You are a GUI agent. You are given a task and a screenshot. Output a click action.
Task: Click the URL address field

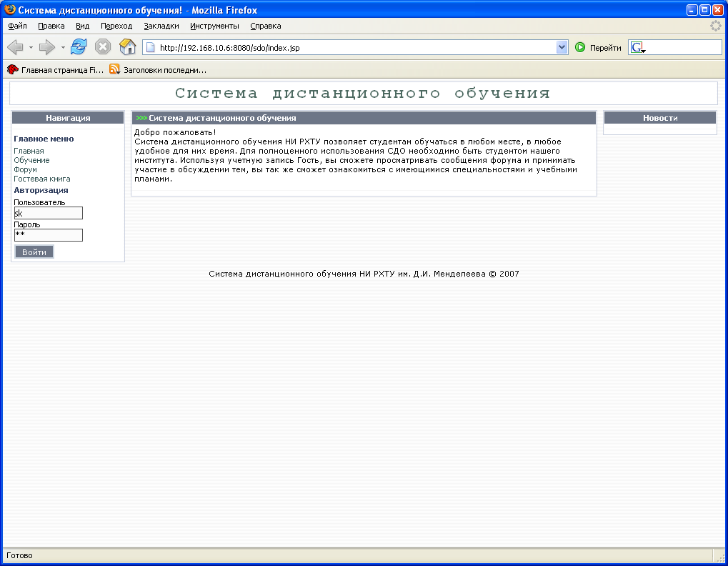pyautogui.click(x=355, y=47)
